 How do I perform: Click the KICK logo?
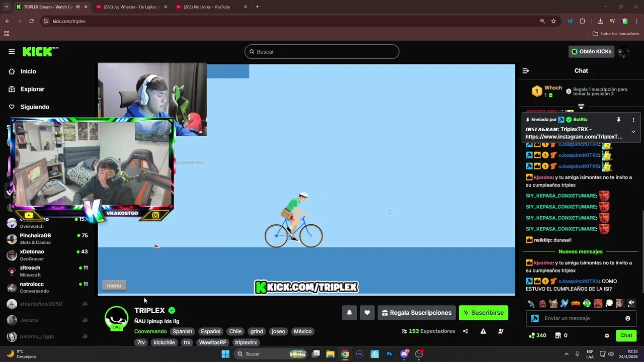40,51
